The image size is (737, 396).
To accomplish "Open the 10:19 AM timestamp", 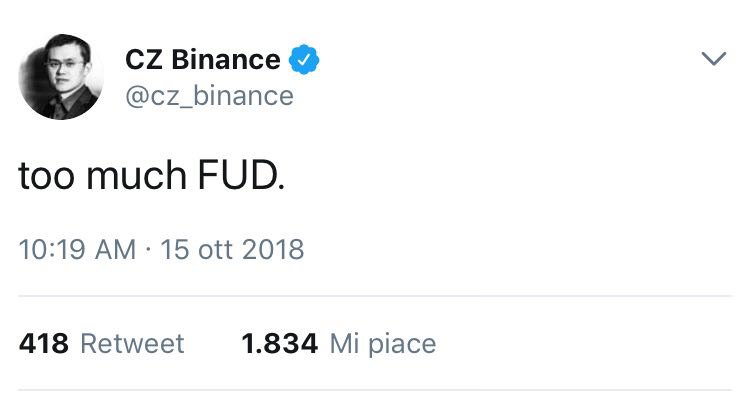I will coord(77,249).
